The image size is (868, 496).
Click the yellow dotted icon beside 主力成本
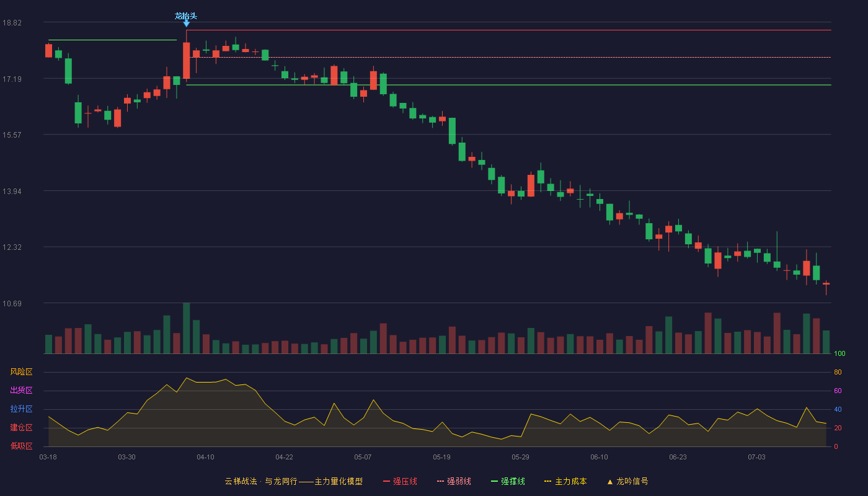click(x=547, y=481)
